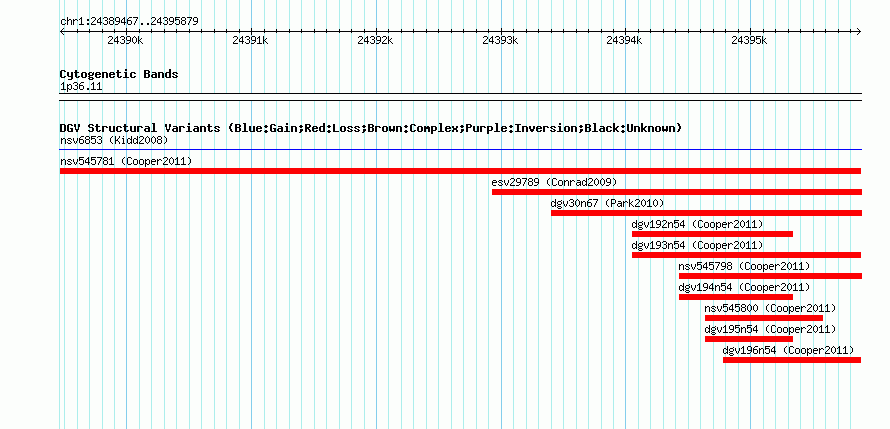Click the chr1:24389467..24395879 coordinate label
This screenshot has width=890, height=429.
tap(129, 22)
